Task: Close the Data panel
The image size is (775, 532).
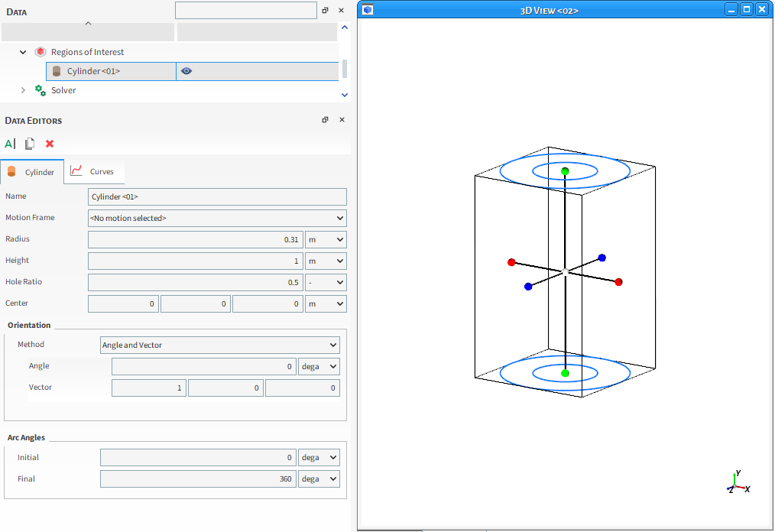Action: coord(341,11)
